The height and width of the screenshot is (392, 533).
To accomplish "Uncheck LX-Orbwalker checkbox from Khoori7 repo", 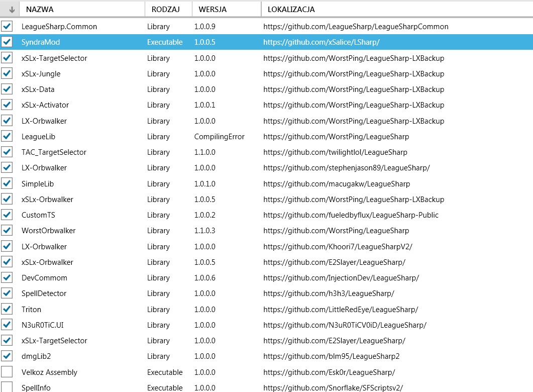I will tap(7, 246).
